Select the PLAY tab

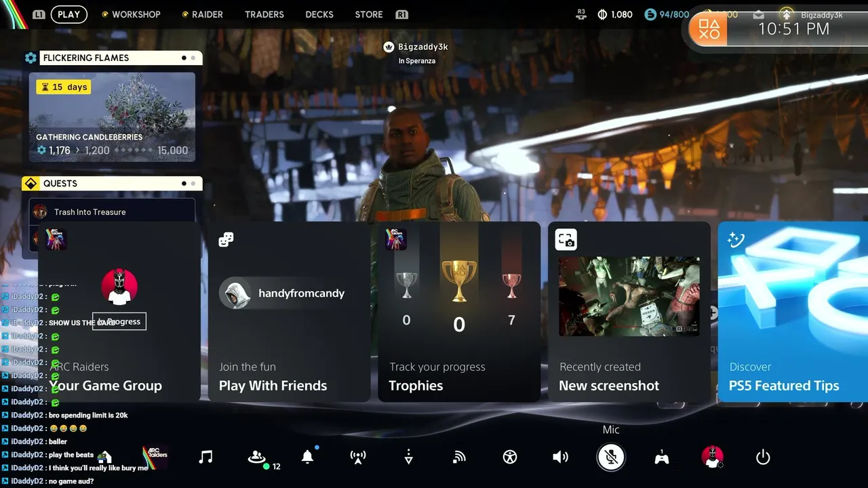point(68,14)
